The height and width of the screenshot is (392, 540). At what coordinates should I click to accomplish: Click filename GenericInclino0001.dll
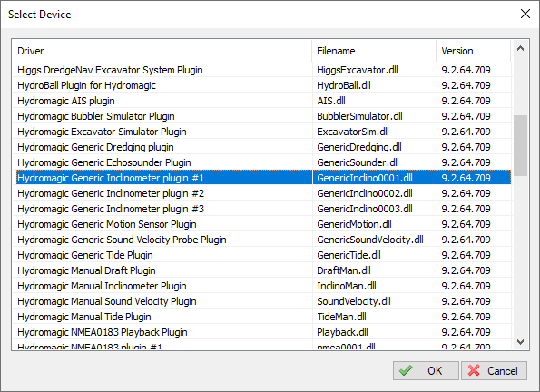coord(365,178)
